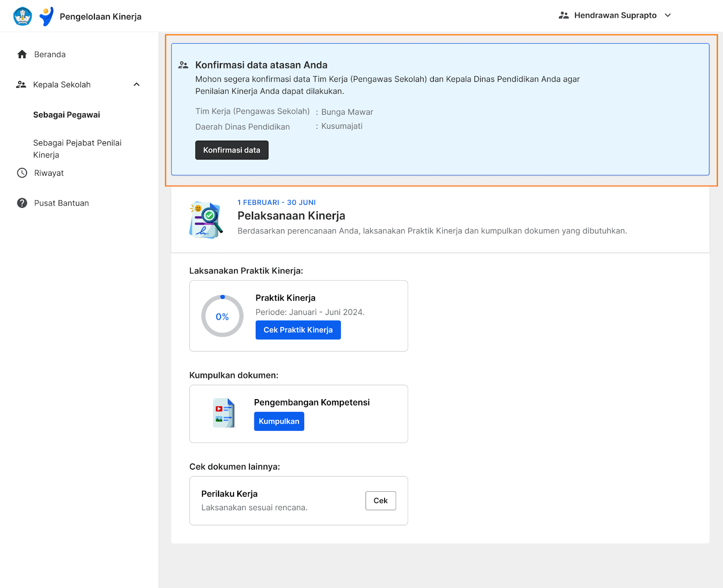This screenshot has height=588, width=723.
Task: Open Sebagai Pegawai submenu
Action: (x=66, y=115)
